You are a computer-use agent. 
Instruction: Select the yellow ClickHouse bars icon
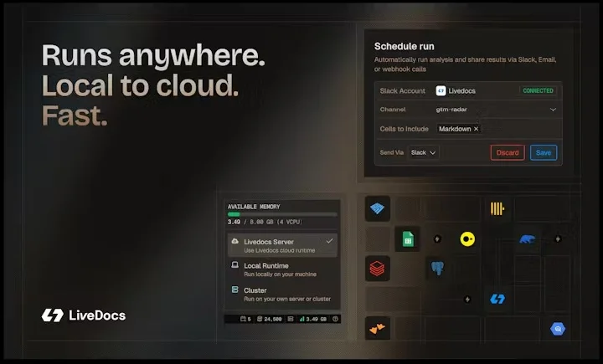497,208
